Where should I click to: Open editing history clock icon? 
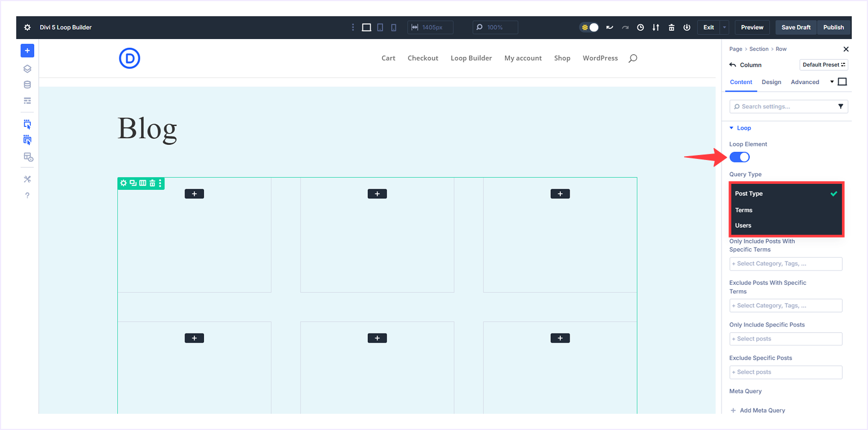click(x=641, y=27)
